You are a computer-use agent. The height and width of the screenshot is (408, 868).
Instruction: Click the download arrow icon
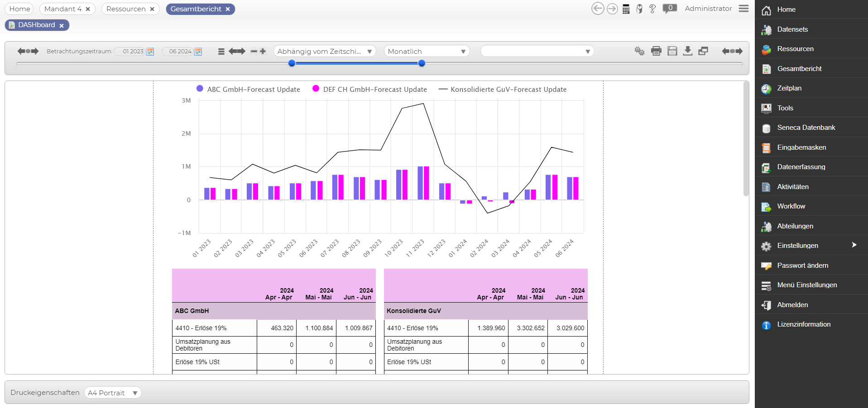tap(688, 51)
